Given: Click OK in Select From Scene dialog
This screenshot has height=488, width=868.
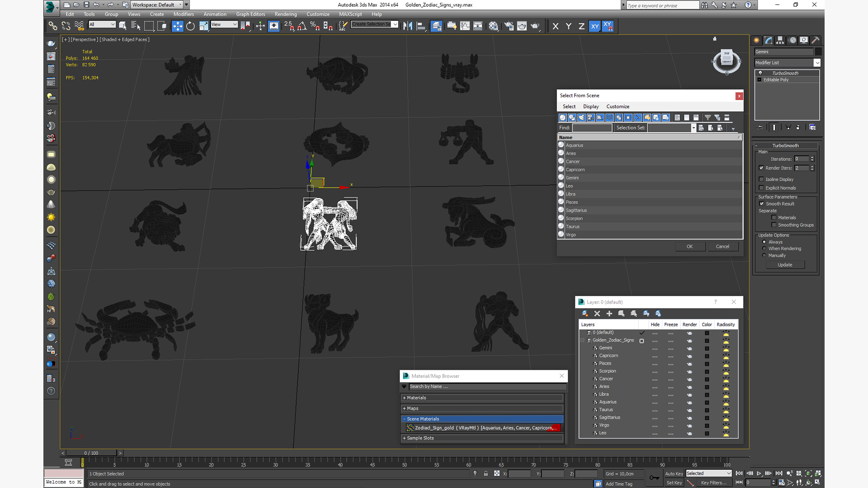Looking at the screenshot, I should pyautogui.click(x=689, y=247).
